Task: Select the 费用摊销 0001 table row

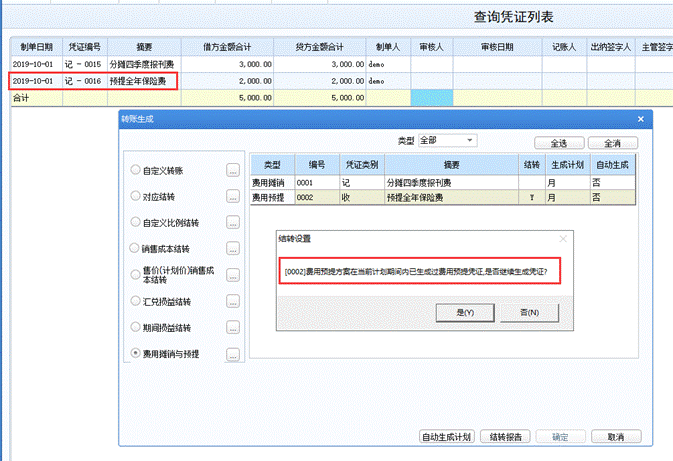Action: pyautogui.click(x=440, y=183)
